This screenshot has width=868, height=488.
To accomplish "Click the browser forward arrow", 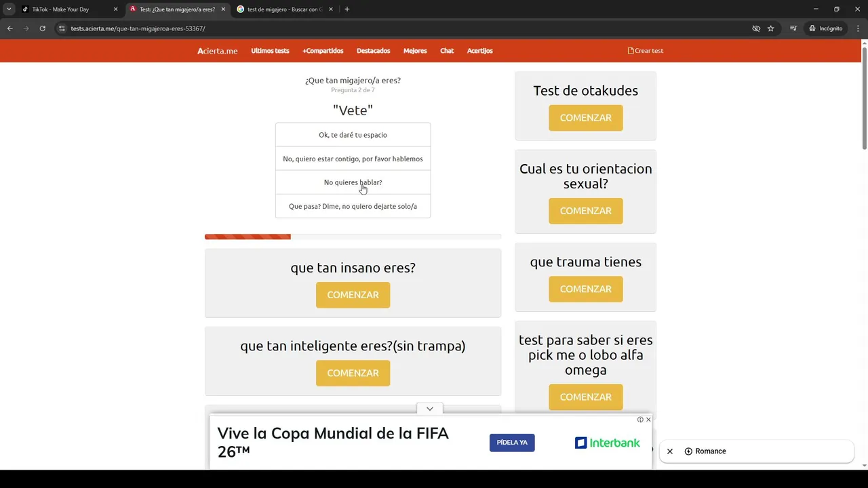I will 26,28.
